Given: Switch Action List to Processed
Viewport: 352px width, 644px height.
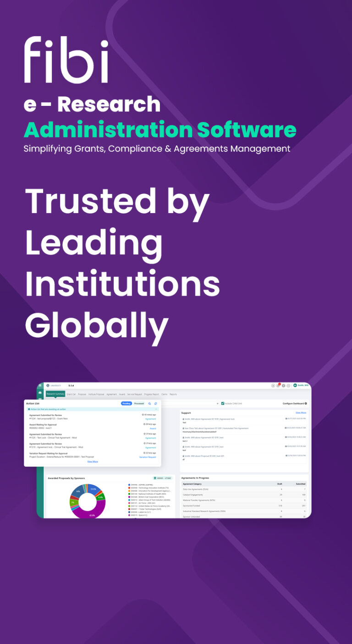Looking at the screenshot, I should pos(138,403).
